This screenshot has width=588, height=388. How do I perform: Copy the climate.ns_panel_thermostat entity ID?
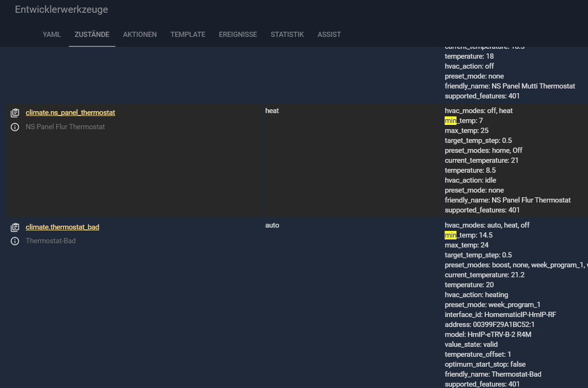(x=15, y=113)
